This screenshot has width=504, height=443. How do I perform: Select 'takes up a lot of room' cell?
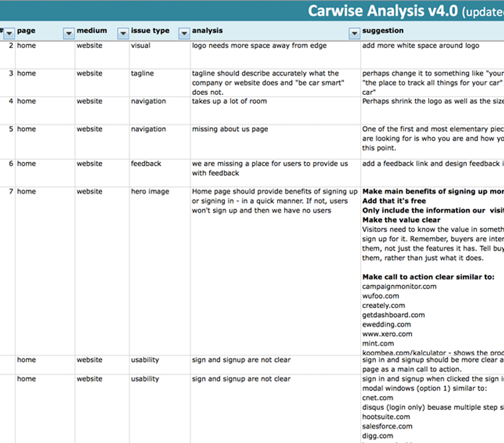[275, 111]
